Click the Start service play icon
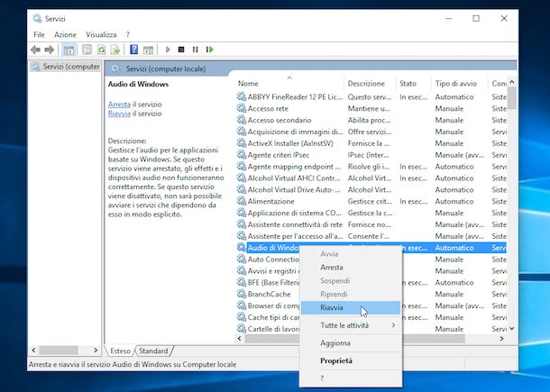This screenshot has width=550, height=392. [168, 50]
